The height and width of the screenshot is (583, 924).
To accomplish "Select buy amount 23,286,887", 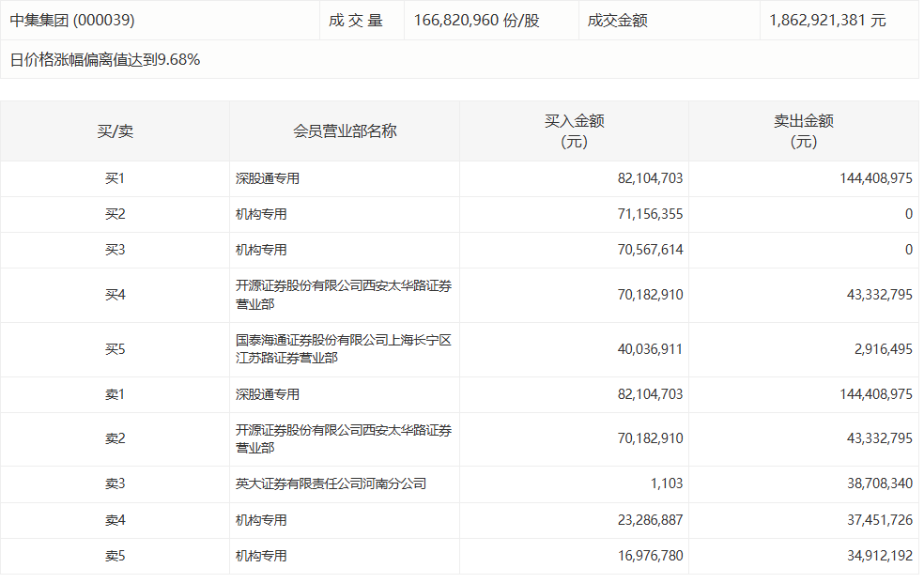I will [650, 521].
